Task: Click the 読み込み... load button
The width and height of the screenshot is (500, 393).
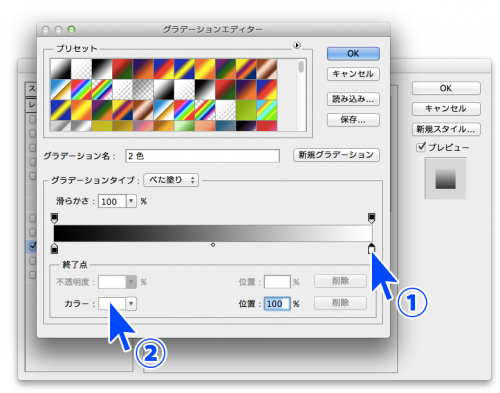Action: [353, 99]
